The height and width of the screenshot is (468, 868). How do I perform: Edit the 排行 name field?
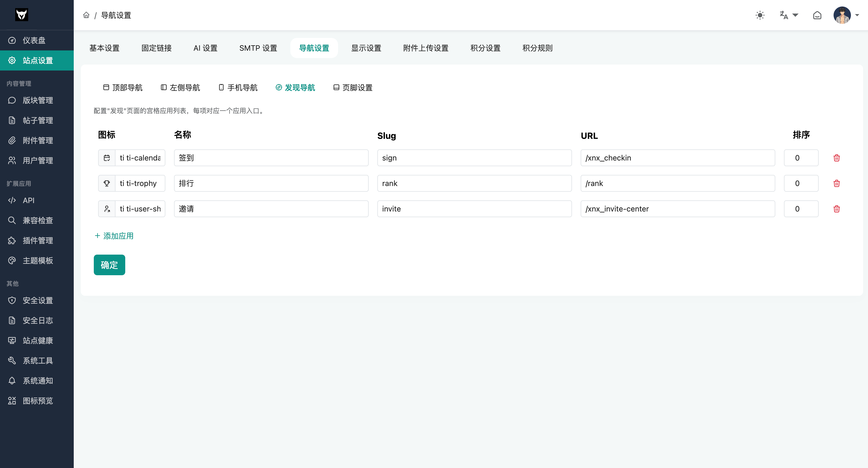pos(271,183)
